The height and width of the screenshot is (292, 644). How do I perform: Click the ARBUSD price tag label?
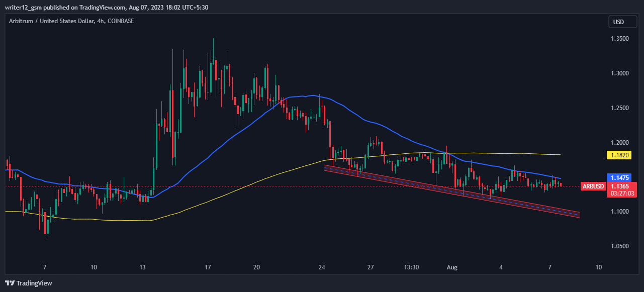point(593,186)
